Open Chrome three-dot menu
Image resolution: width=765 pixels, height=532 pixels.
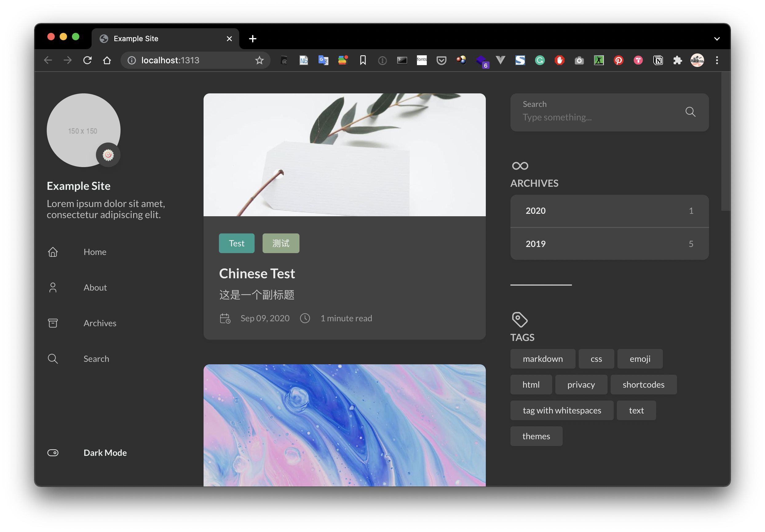click(717, 60)
